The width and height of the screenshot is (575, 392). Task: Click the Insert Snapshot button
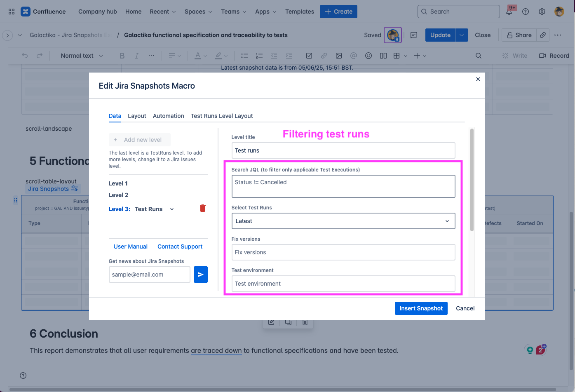[x=421, y=308]
